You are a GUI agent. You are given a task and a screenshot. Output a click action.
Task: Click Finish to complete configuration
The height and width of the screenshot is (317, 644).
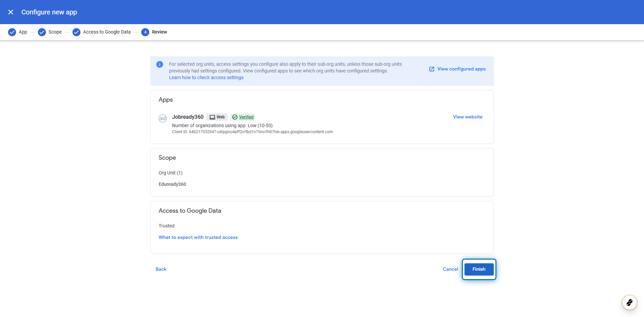pos(479,269)
